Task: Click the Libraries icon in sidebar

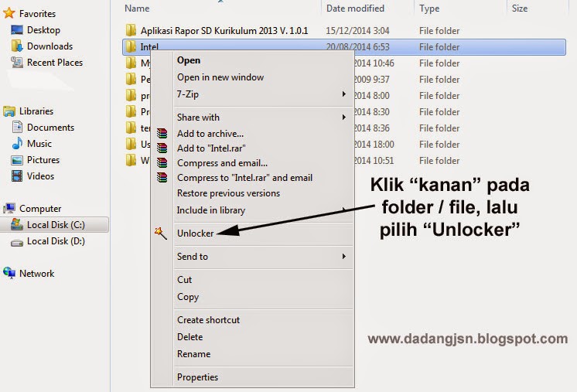Action: pos(9,111)
